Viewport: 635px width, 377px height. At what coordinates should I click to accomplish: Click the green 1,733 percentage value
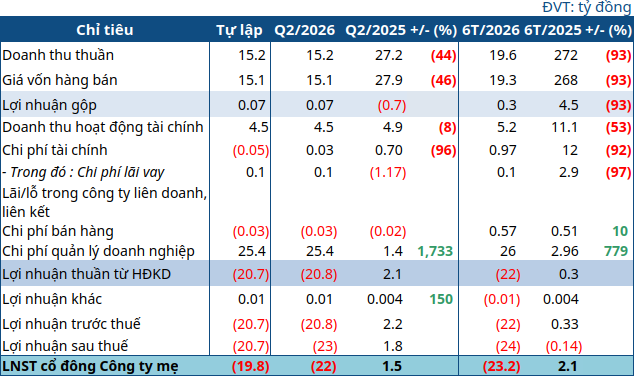pyautogui.click(x=435, y=251)
